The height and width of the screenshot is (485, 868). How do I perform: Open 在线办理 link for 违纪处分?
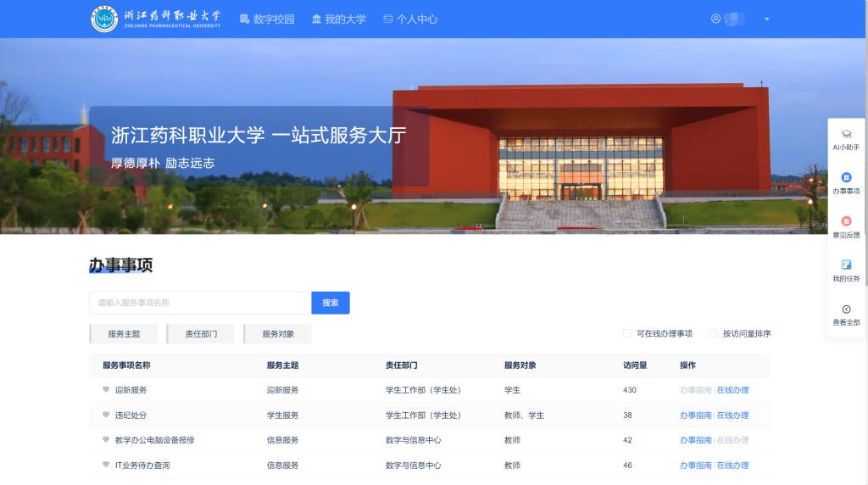pos(732,415)
